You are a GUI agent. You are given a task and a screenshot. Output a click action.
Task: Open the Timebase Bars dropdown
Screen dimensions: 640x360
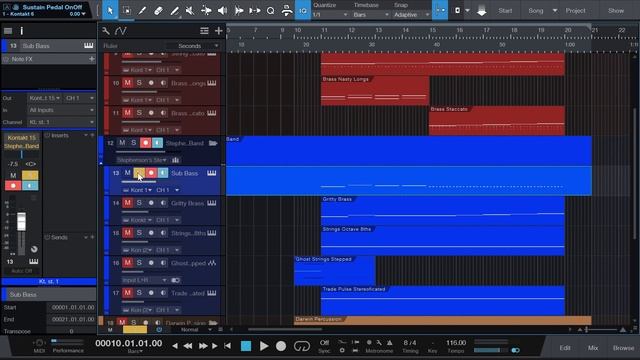371,15
